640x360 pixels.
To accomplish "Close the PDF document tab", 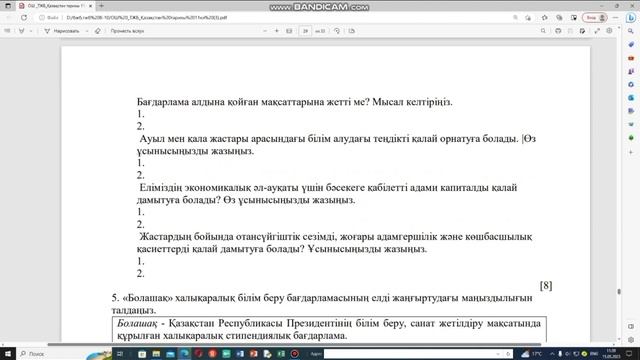I will tap(90, 6).
